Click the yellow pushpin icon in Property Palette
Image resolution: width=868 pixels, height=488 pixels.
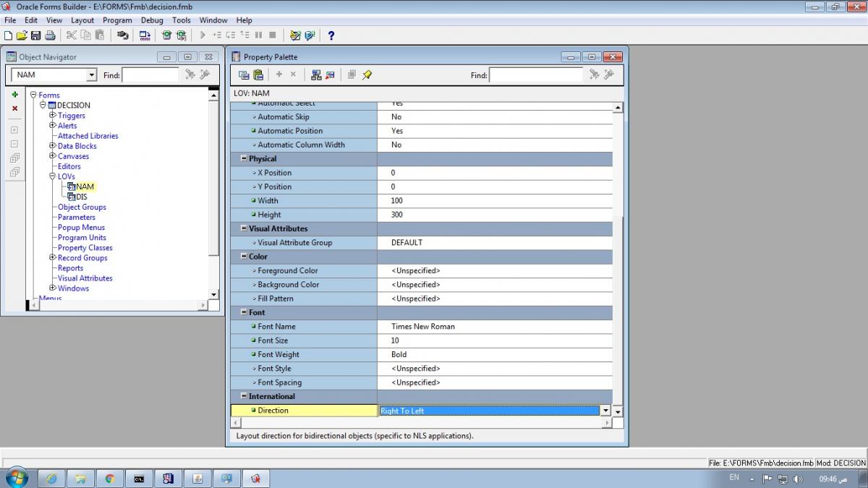tap(367, 75)
